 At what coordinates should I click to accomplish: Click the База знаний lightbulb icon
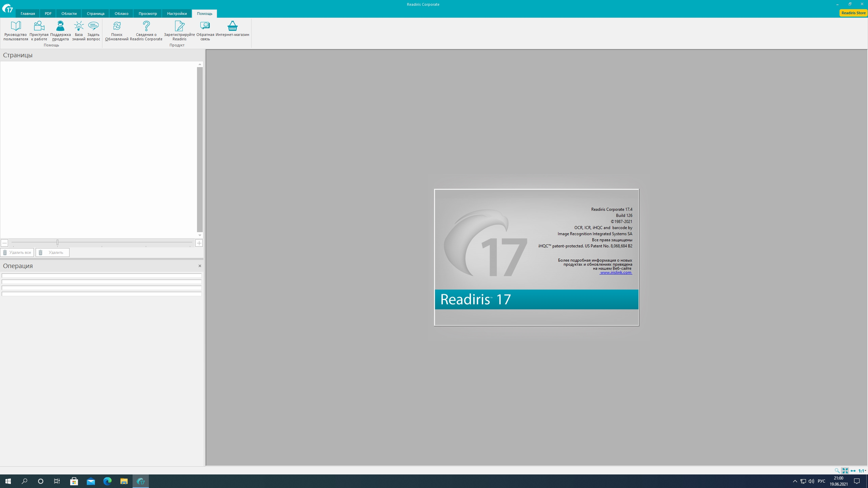click(x=79, y=26)
